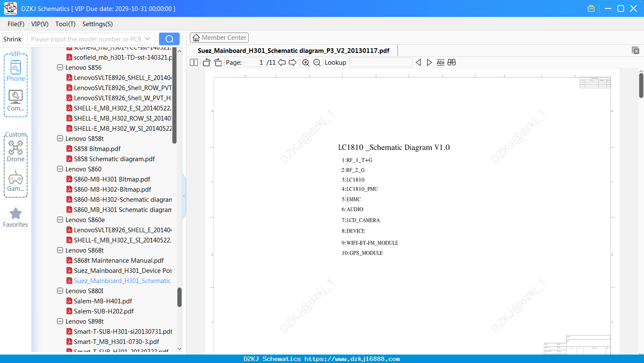Collapse the Lenovo S856 folder

[x=60, y=67]
